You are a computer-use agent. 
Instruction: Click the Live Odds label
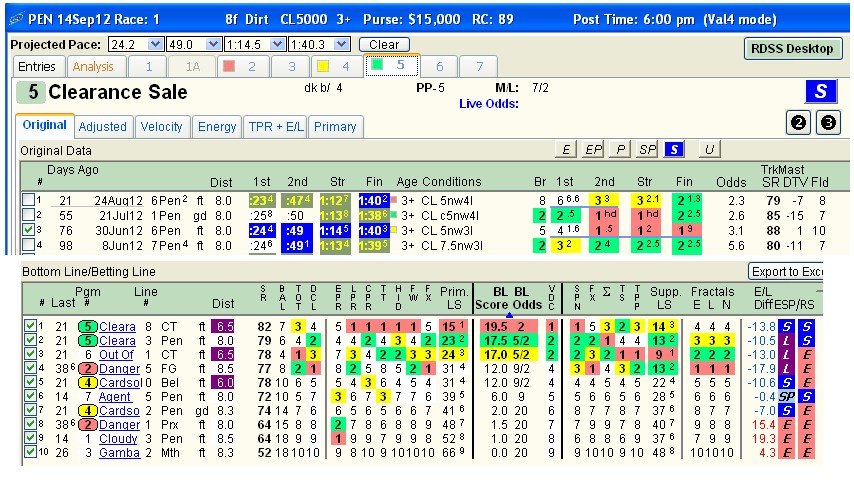[489, 103]
